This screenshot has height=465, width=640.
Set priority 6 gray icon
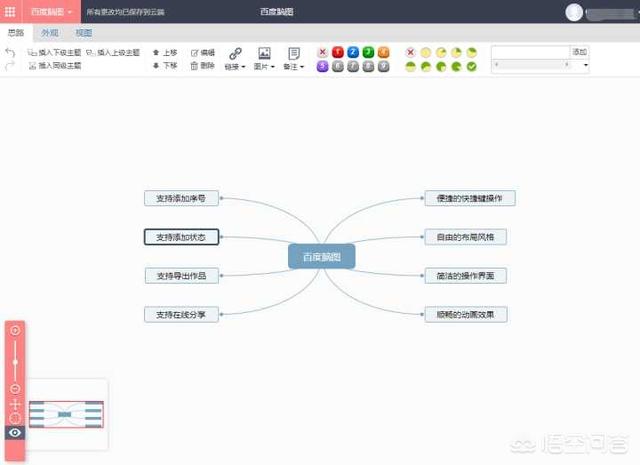pos(338,66)
